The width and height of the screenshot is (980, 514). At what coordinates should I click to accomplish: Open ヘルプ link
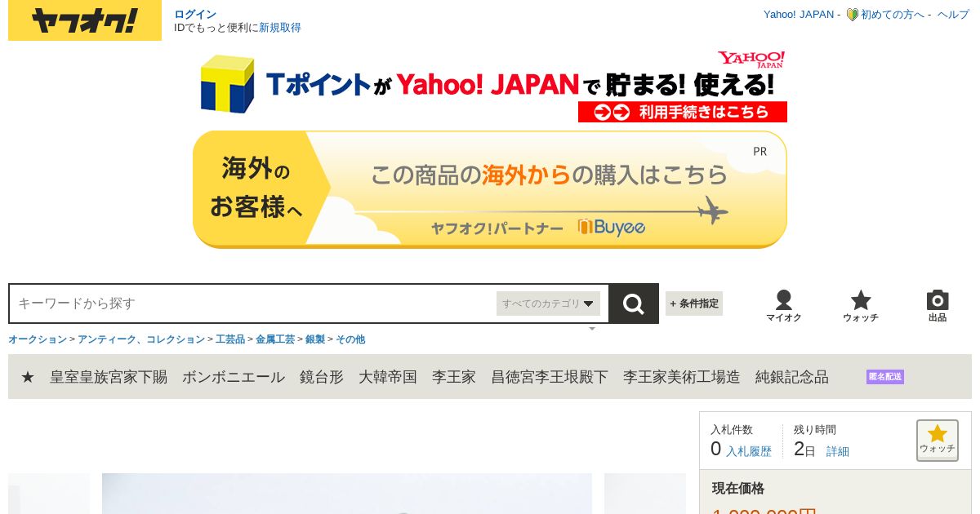coord(953,15)
